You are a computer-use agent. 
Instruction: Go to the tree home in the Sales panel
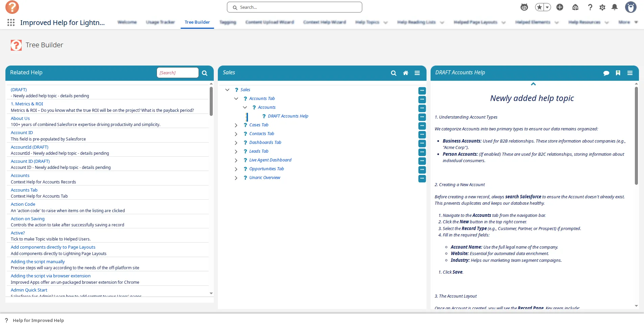coord(406,73)
